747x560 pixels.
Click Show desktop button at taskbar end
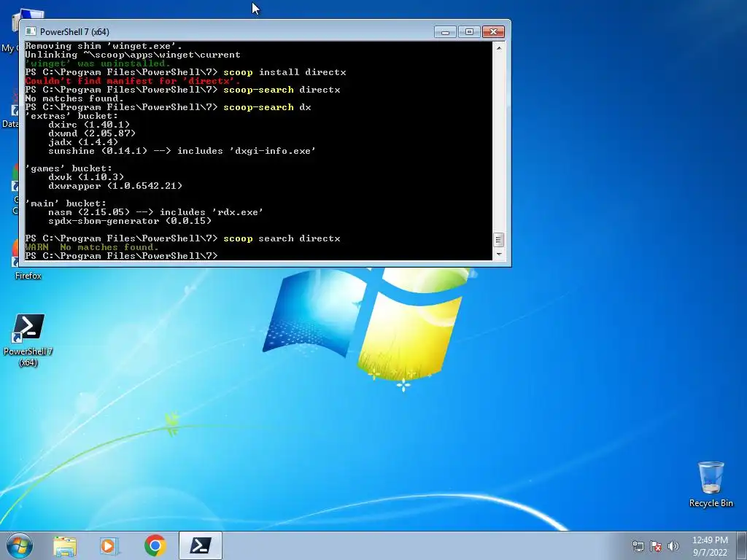point(742,545)
